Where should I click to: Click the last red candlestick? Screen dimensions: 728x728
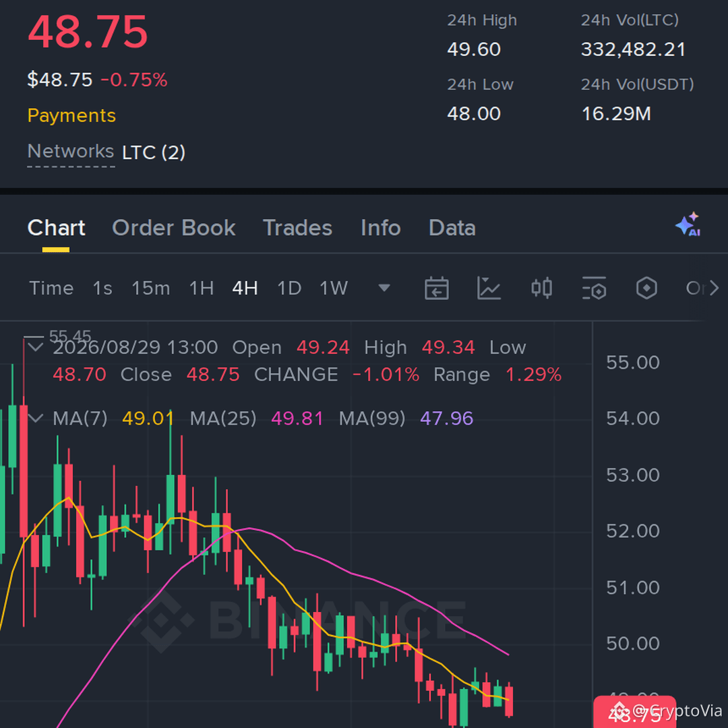click(x=509, y=700)
